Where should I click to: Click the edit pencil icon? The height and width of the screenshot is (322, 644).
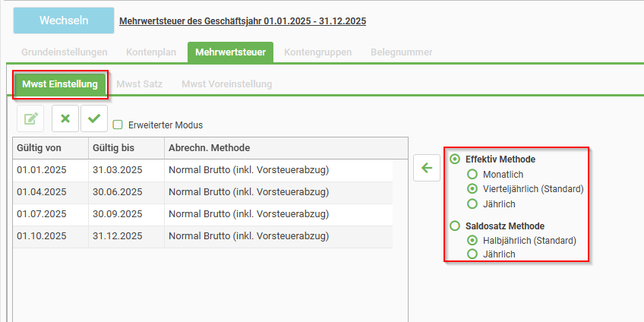coord(30,118)
